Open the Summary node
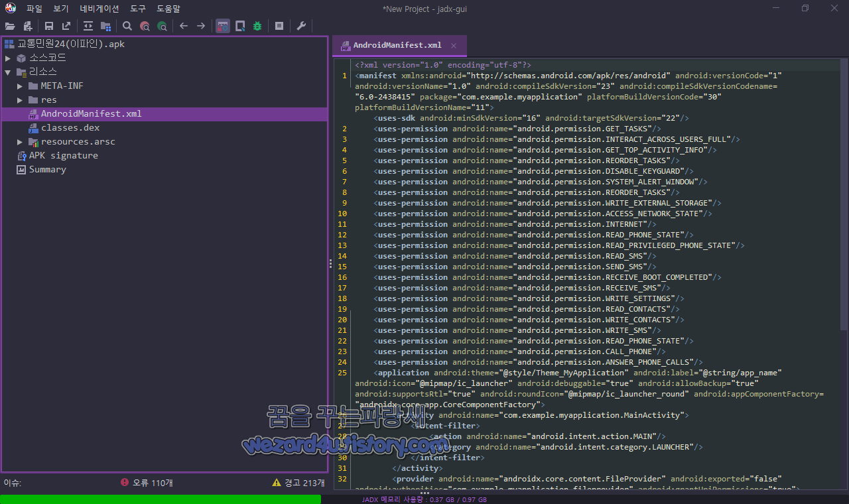 tap(47, 169)
